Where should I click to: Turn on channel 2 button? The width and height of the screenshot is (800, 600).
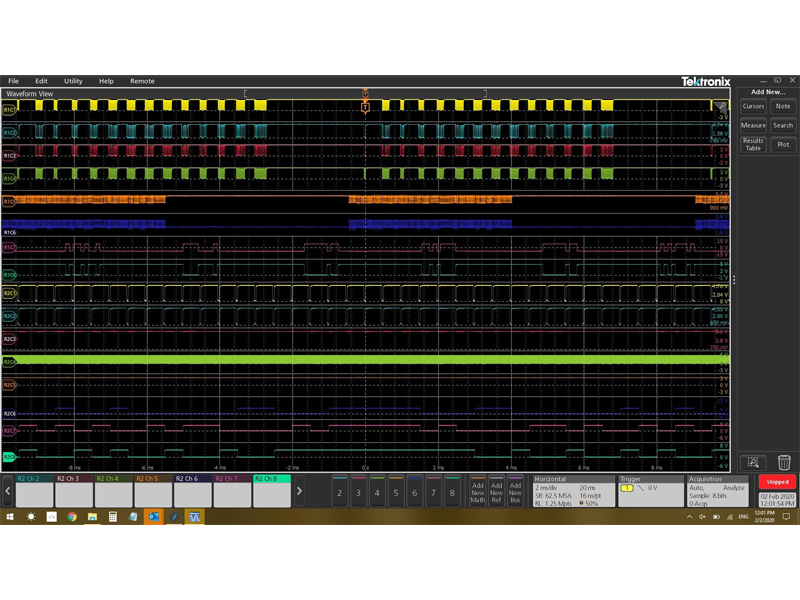339,491
